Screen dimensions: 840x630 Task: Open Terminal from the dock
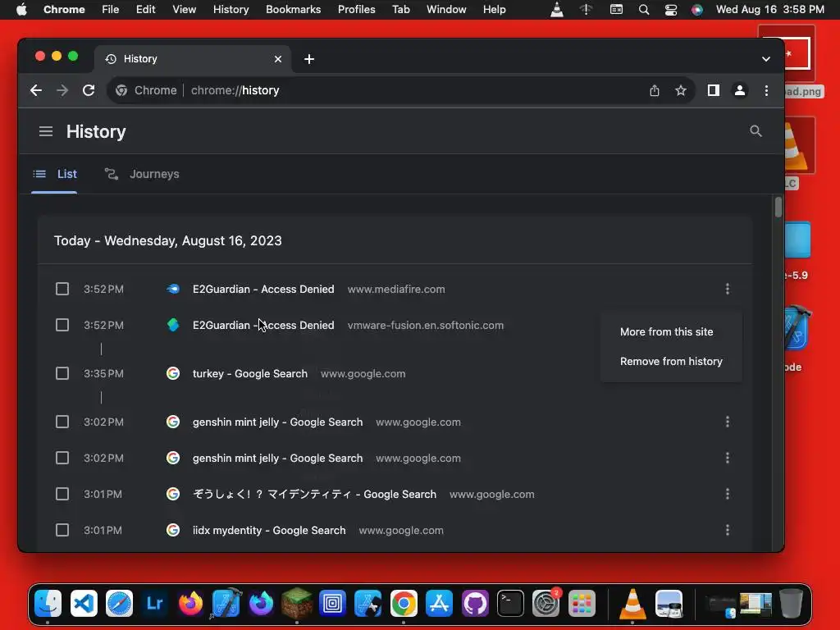510,604
